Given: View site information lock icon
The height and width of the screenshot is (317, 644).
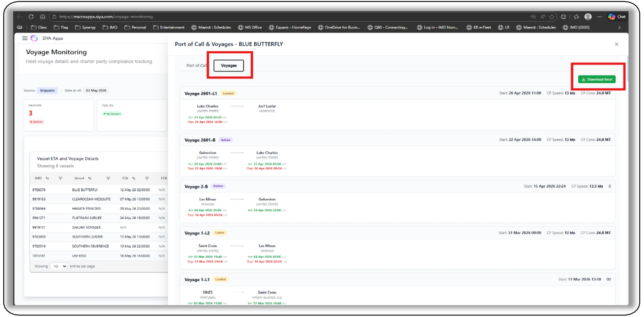Looking at the screenshot, I should (x=54, y=17).
